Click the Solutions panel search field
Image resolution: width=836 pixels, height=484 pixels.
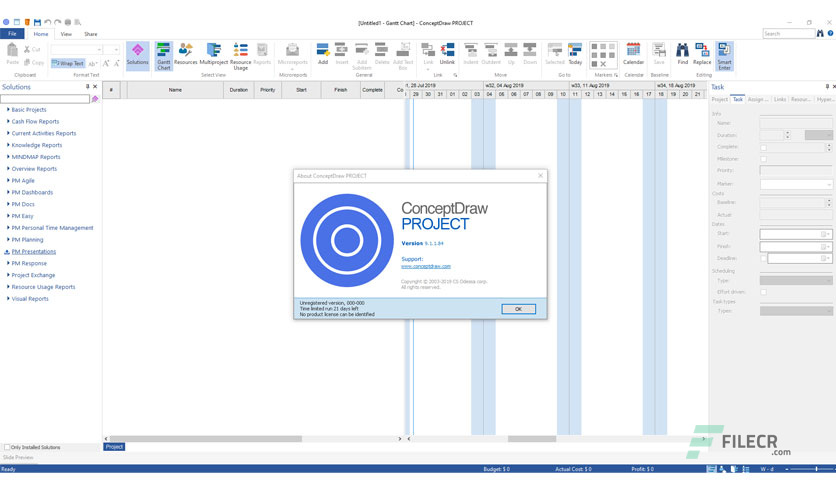coord(45,99)
